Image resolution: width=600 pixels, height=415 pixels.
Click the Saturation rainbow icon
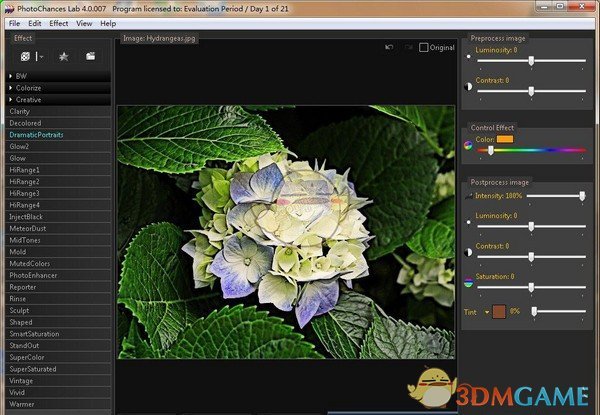click(x=468, y=283)
